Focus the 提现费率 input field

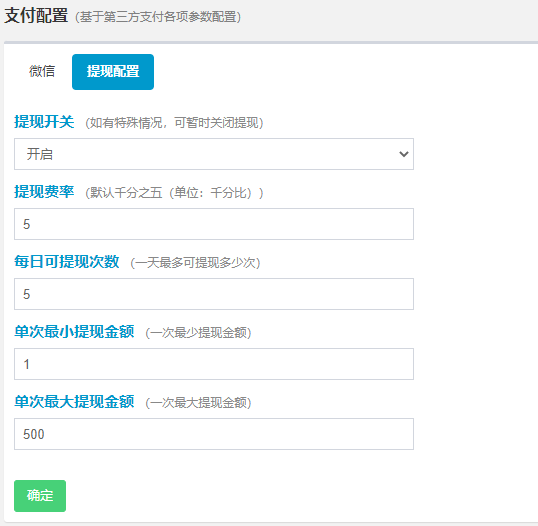point(214,224)
